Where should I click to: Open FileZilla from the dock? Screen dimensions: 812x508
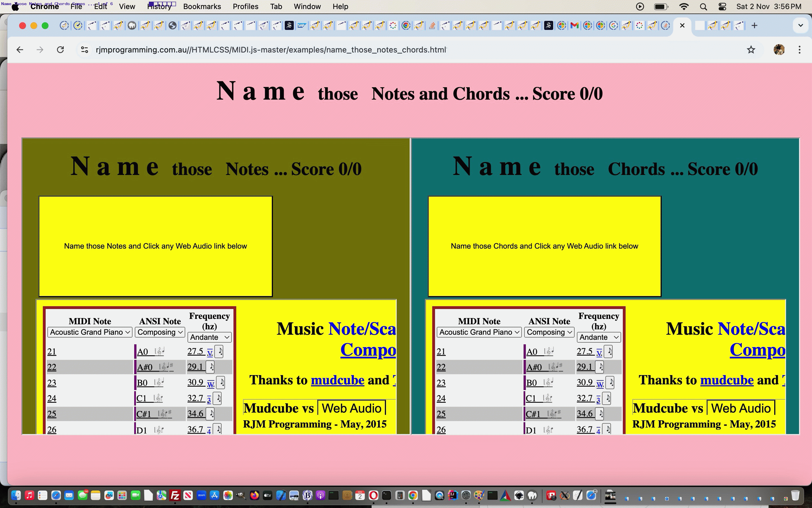175,495
